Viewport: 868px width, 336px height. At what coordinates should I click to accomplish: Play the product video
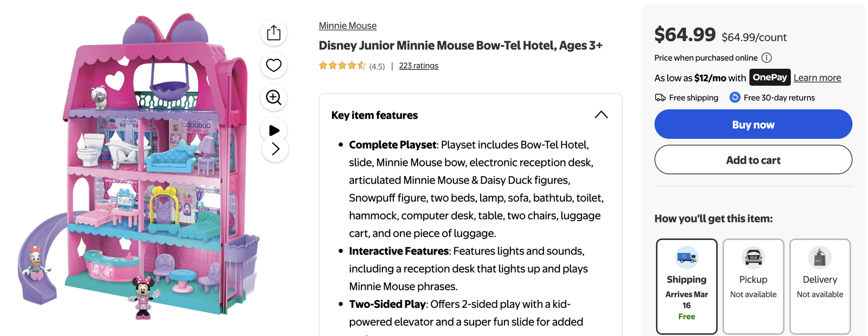[x=274, y=130]
